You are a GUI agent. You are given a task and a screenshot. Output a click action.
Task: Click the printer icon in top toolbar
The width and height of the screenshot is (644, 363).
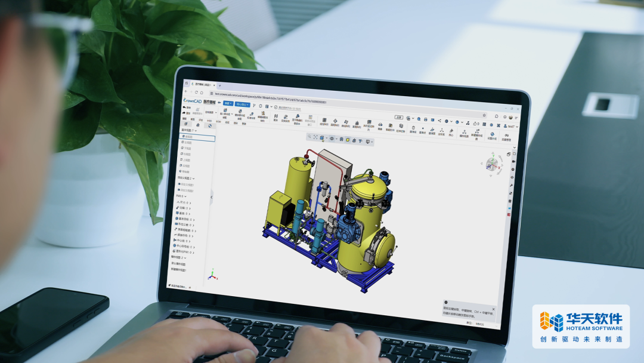click(x=426, y=119)
